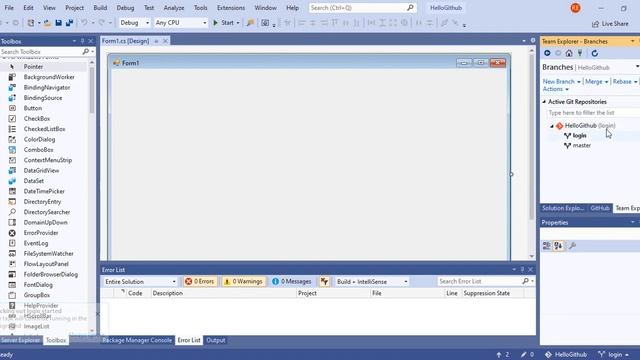Click the Save icon in the toolbar
Image resolution: width=640 pixels, height=360 pixels.
click(58, 23)
